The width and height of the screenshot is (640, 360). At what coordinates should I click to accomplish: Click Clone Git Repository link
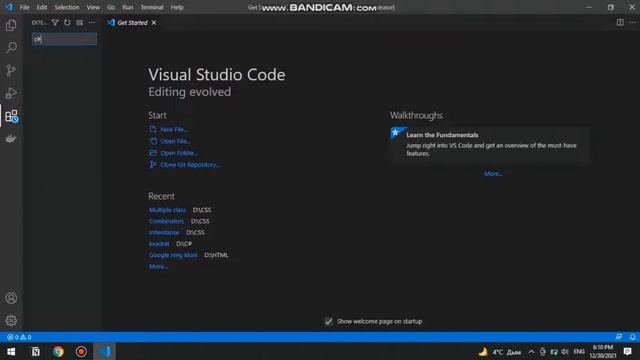[x=184, y=165]
